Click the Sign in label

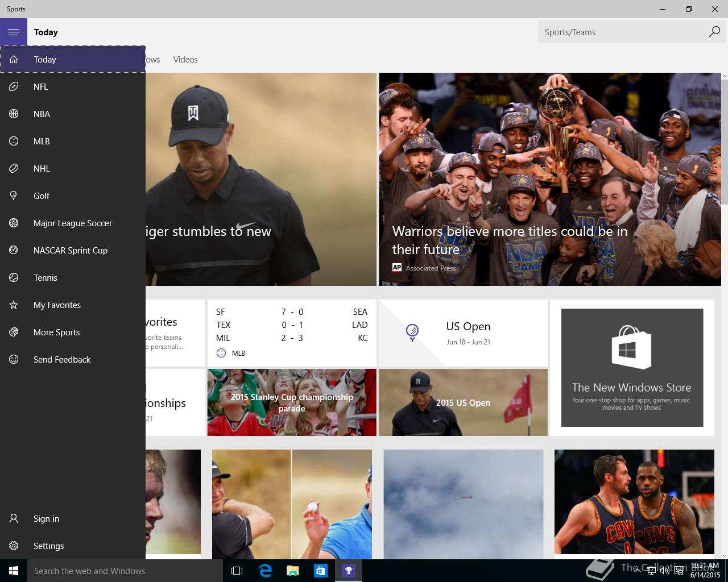pos(46,518)
